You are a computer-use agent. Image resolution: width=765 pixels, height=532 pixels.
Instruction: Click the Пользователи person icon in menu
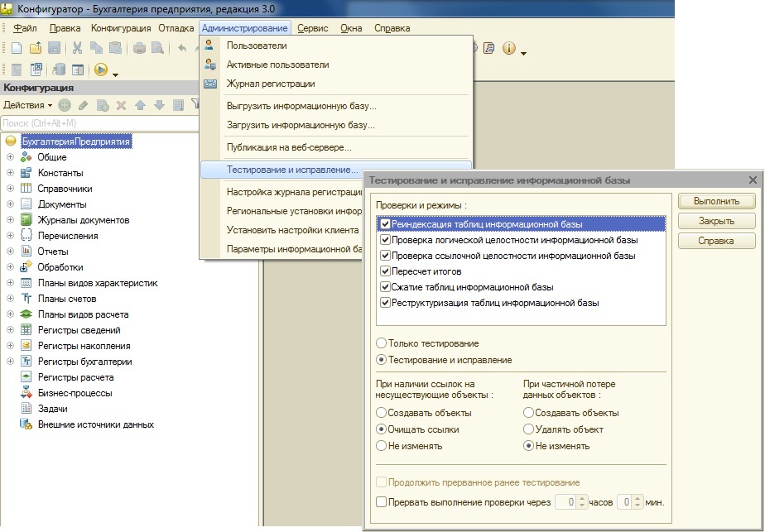209,46
